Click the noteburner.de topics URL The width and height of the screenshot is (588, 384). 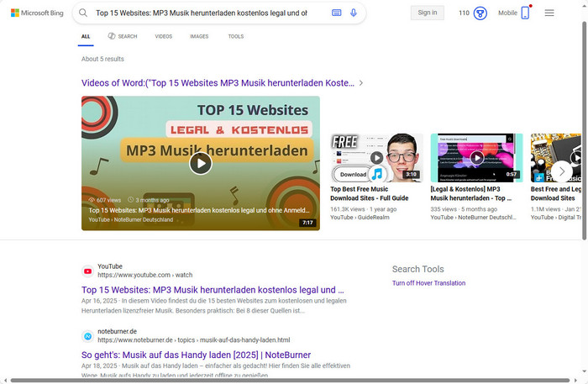tap(194, 340)
